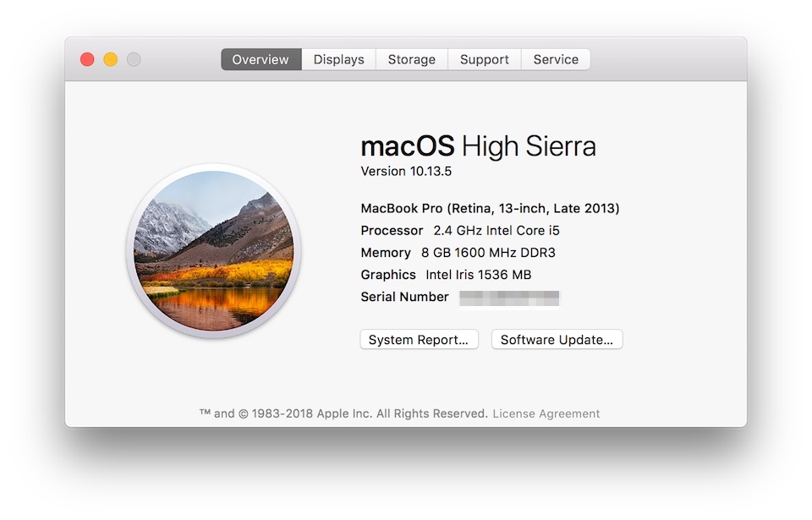Open the Storage tab
Viewport: 812px width, 520px height.
411,59
